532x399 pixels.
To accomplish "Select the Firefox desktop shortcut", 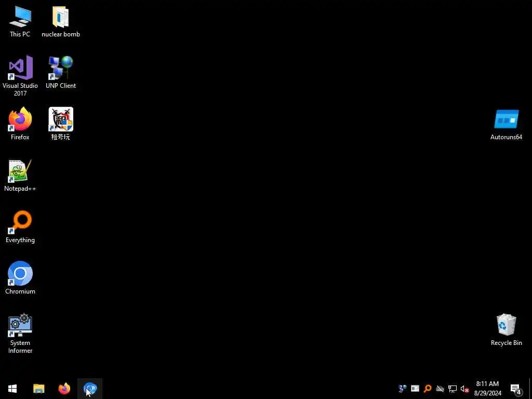I will [x=20, y=124].
